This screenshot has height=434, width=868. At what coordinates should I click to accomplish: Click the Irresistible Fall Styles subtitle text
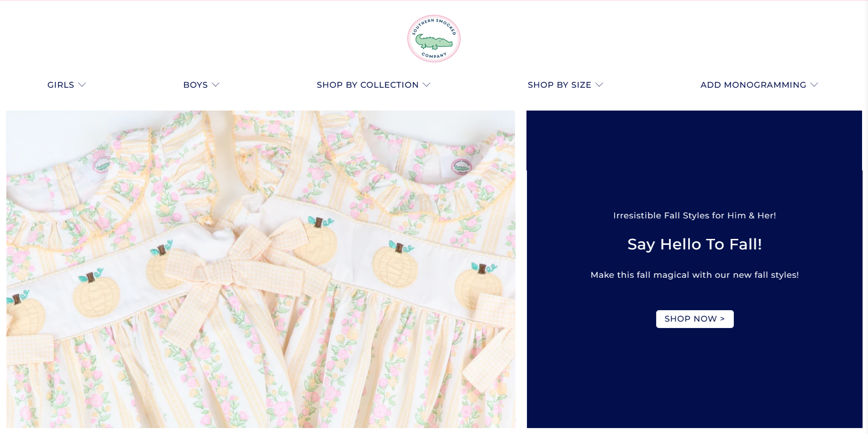click(694, 216)
